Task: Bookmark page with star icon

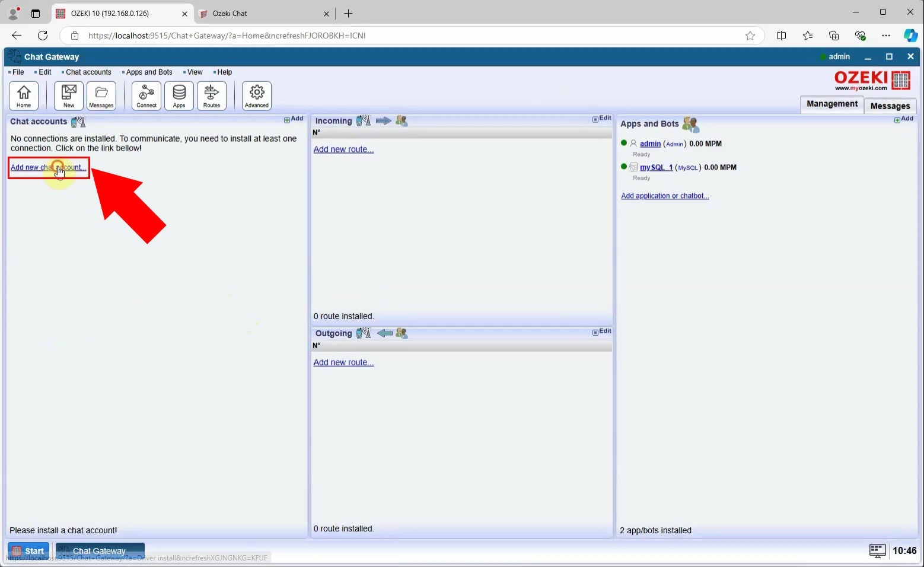Action: 750,36
